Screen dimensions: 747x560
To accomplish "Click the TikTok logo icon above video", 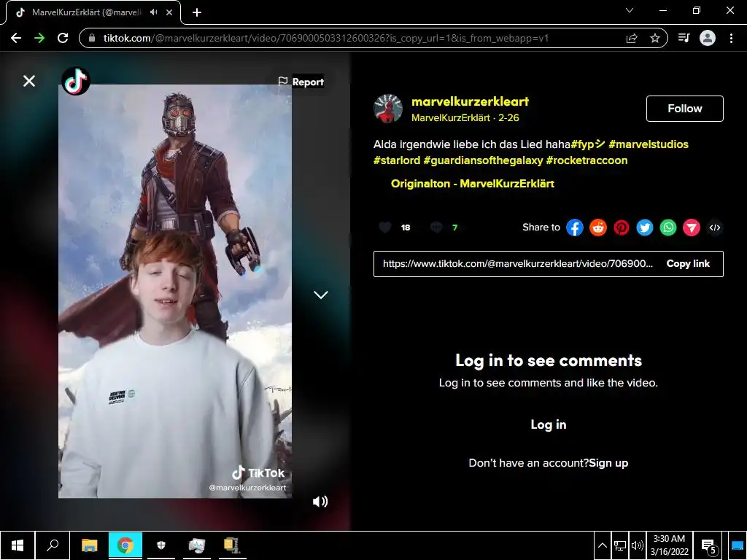I will tap(76, 81).
